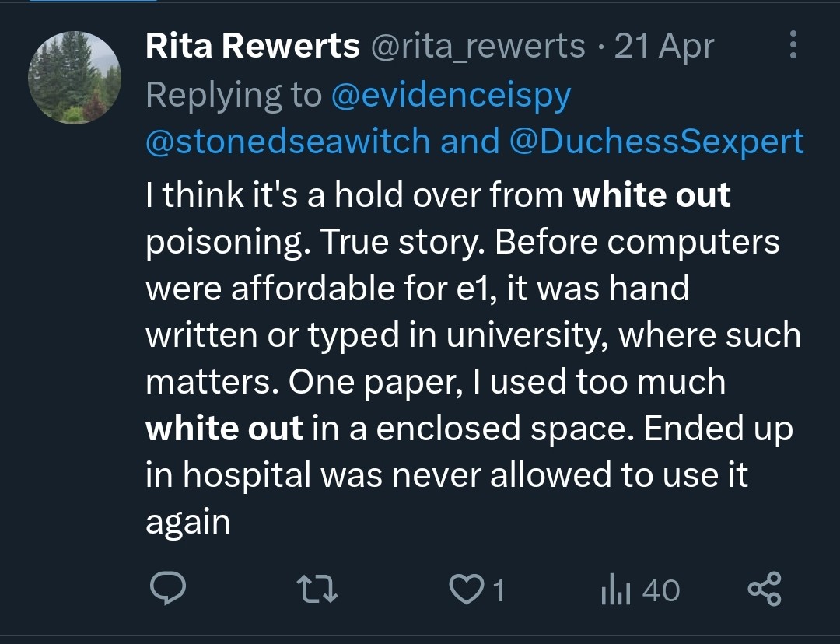Visit the @evidenceispy profile mention
Image resolution: width=840 pixels, height=644 pixels.
[x=451, y=95]
